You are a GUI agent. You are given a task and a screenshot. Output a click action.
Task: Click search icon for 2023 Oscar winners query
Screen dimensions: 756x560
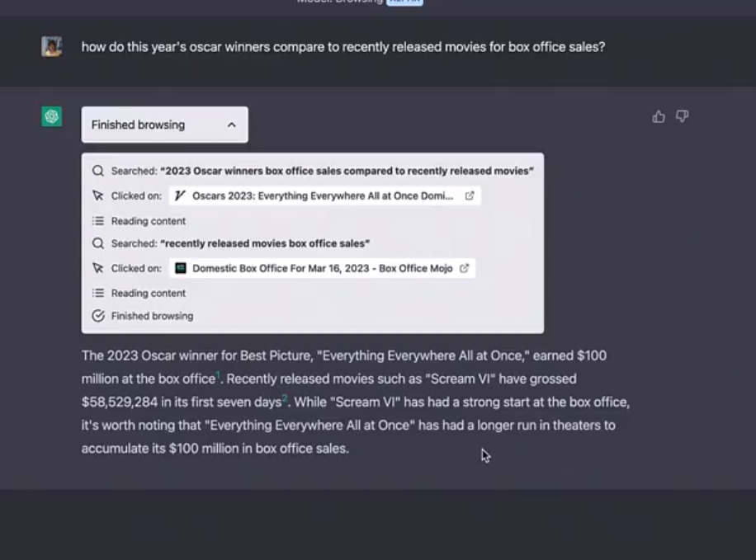pos(98,171)
